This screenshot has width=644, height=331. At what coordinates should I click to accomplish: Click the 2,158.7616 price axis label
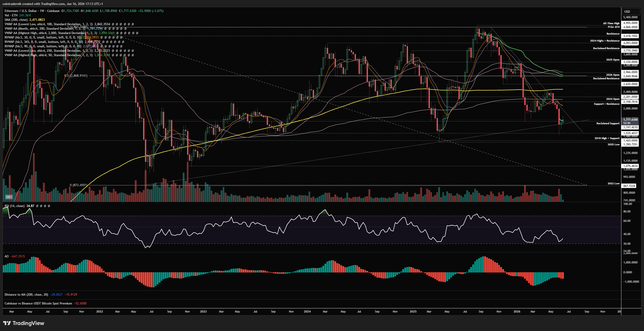630,102
